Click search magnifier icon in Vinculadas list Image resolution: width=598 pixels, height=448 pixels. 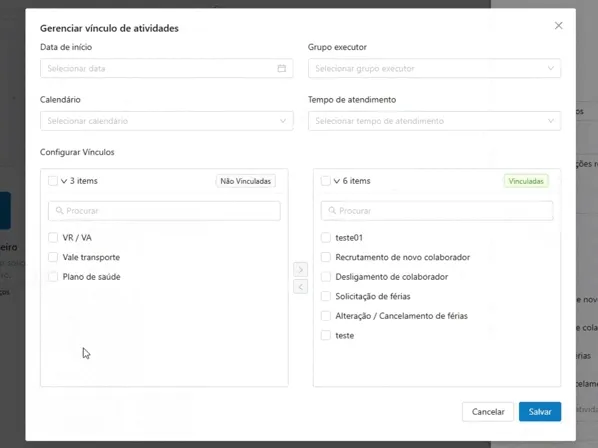click(x=332, y=210)
